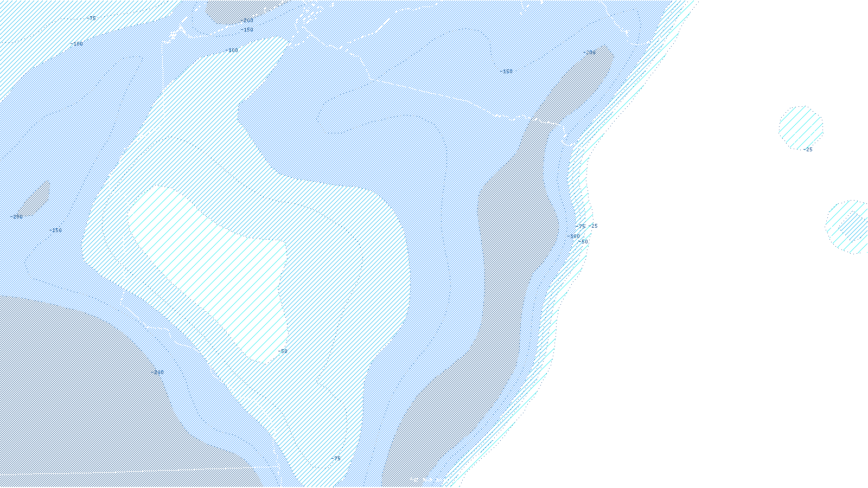This screenshot has height=488, width=868.
Task: Click the small hatched circle with the -25 contour
Action: tap(801, 128)
